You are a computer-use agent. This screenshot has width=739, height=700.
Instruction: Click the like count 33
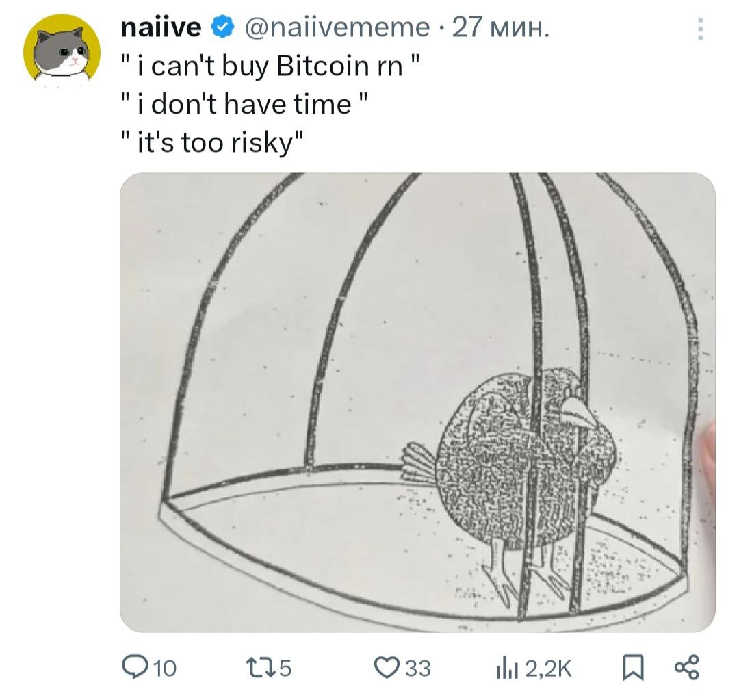(x=419, y=667)
